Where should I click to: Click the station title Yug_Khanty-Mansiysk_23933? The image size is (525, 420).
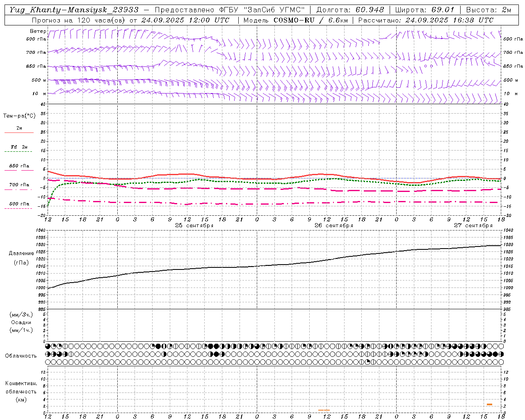[74, 10]
